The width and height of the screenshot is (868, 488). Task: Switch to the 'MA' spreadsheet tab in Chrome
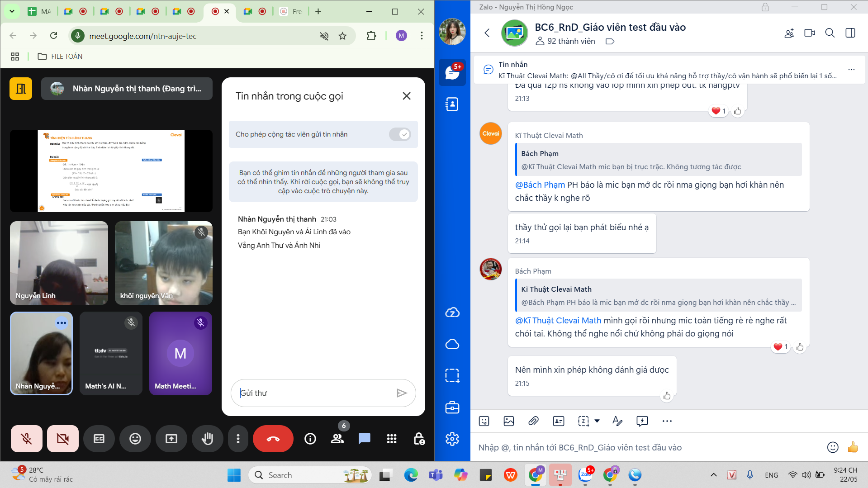pos(39,11)
